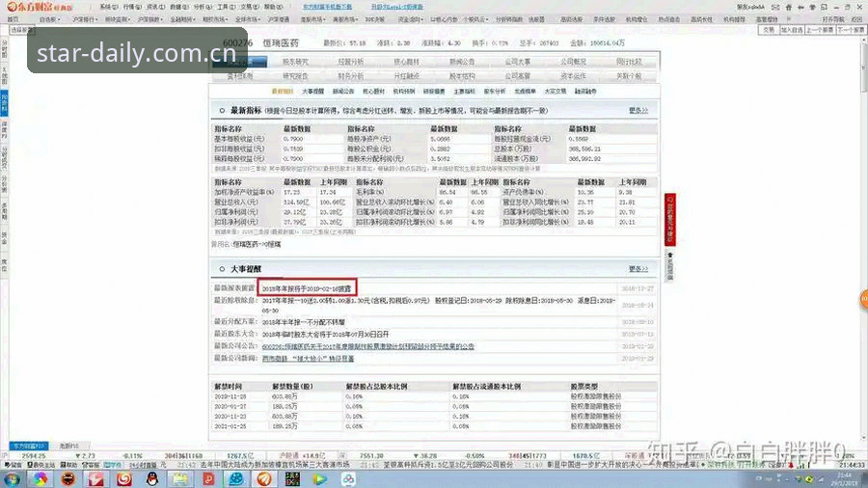Click the Level-2 activation link at top
Image resolution: width=868 pixels, height=488 pixels.
(397, 7)
